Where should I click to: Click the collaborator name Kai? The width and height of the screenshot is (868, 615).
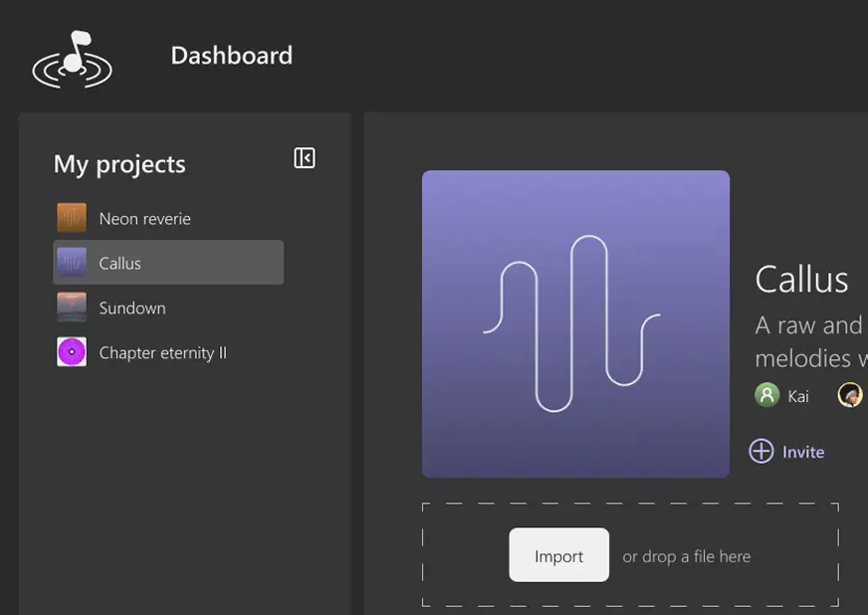[x=798, y=396]
